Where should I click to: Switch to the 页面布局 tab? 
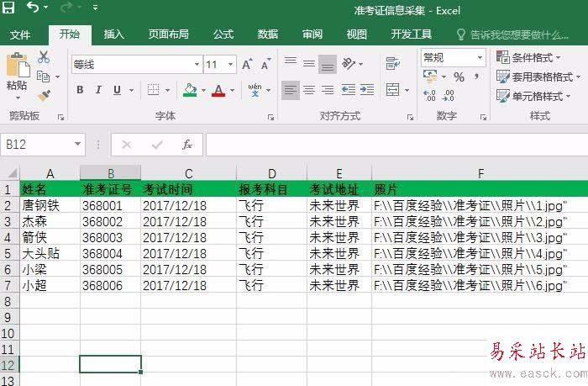[x=168, y=34]
